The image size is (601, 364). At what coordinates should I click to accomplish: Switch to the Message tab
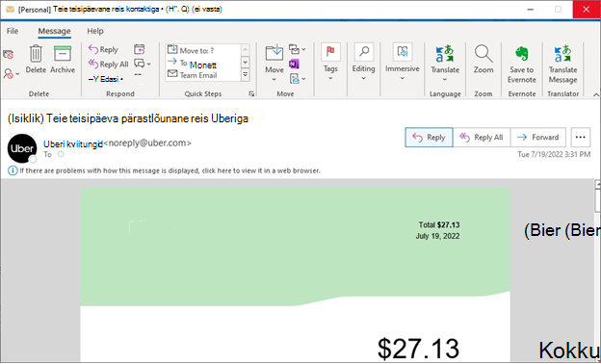coord(54,31)
